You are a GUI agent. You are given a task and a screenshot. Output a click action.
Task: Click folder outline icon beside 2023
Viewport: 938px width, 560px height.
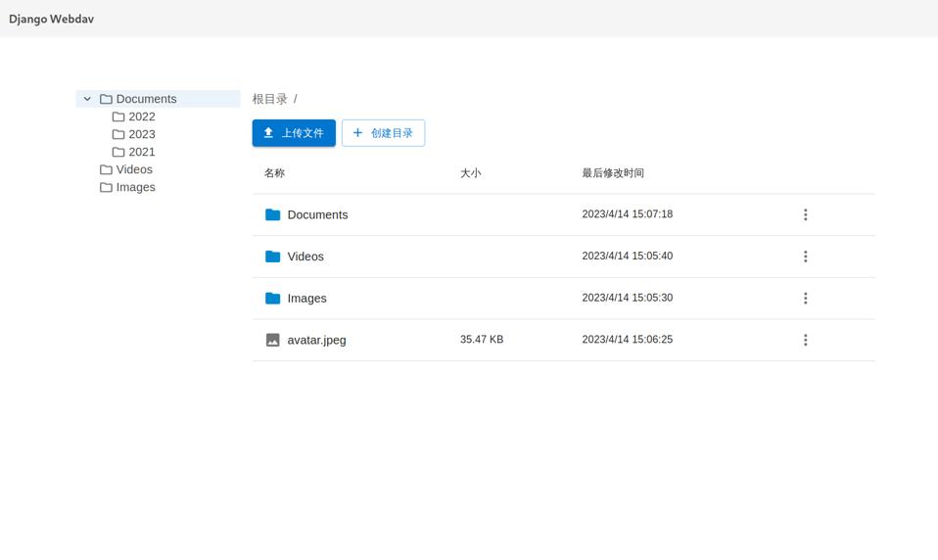coord(118,134)
